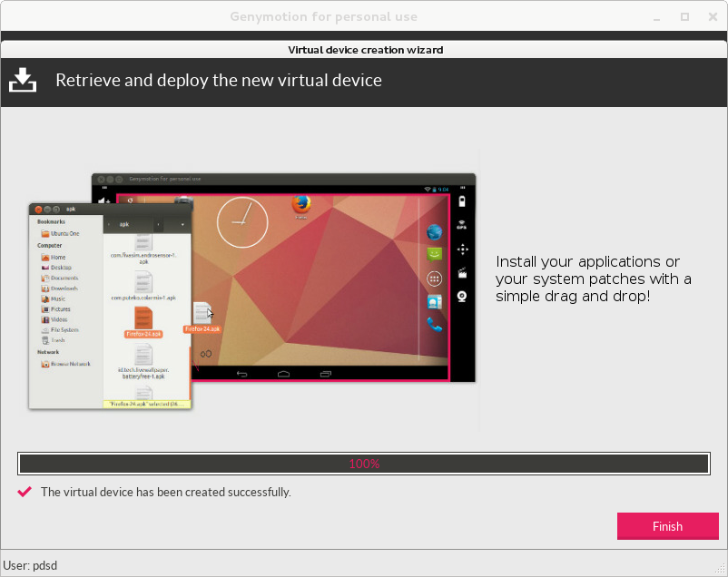The image size is (728, 577).
Task: Close the Genymotion window
Action: coord(713,16)
